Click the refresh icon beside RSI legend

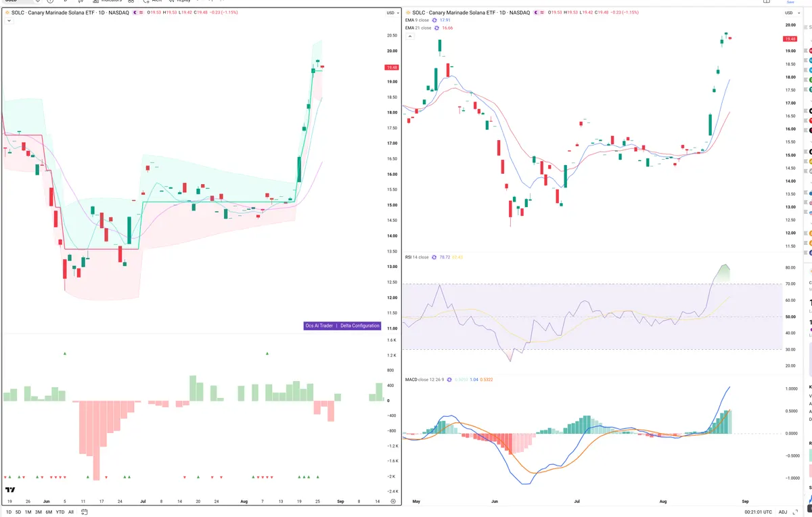point(435,257)
